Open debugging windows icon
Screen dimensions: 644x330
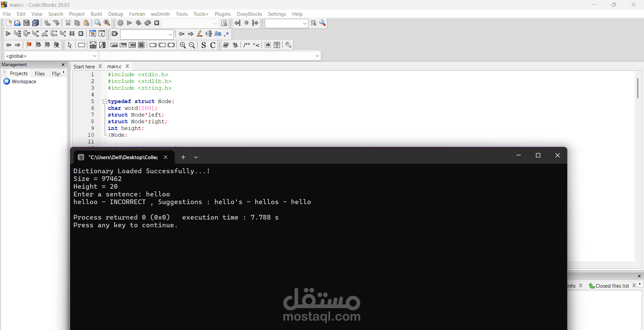[93, 34]
